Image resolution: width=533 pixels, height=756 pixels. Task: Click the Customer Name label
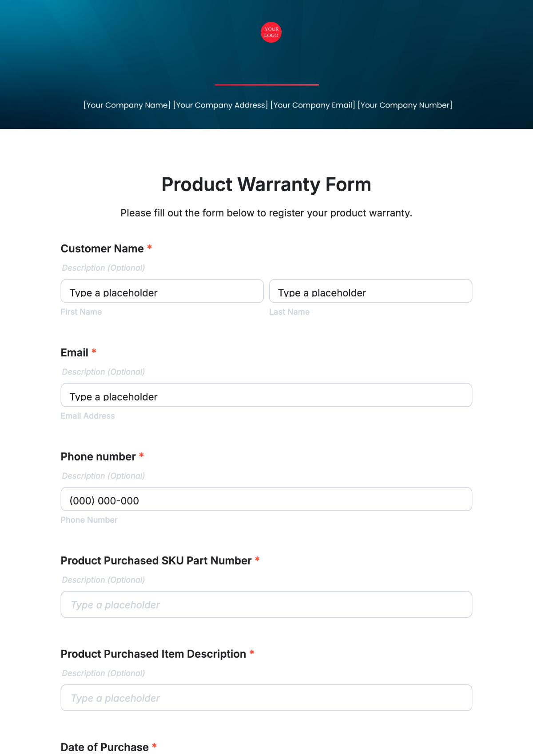coord(102,249)
